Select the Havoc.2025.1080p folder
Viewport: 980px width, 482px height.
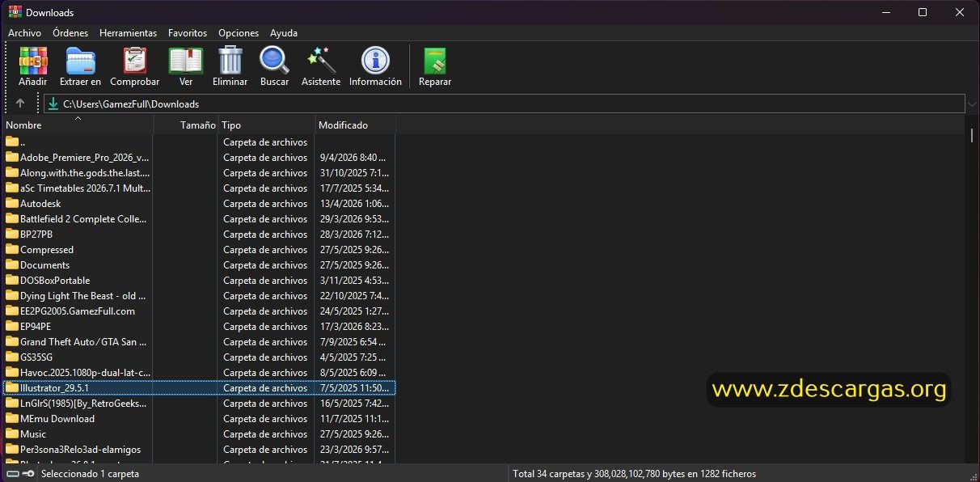pyautogui.click(x=199, y=372)
